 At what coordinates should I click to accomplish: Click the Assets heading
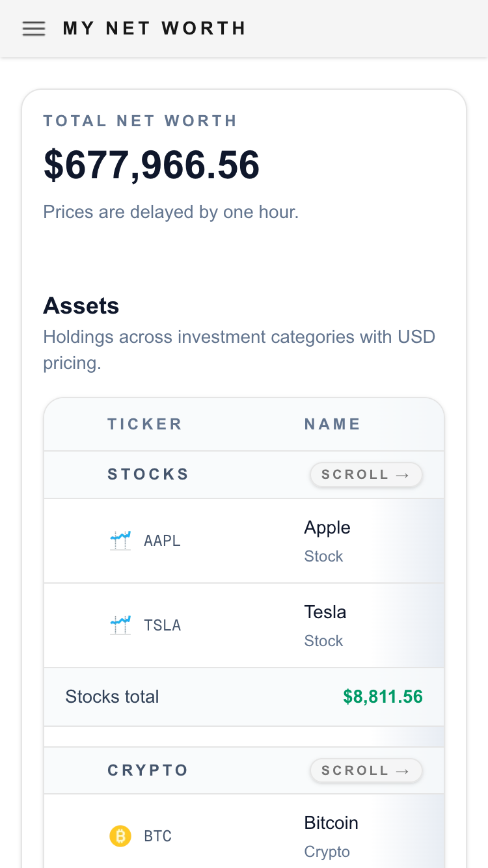coord(81,306)
